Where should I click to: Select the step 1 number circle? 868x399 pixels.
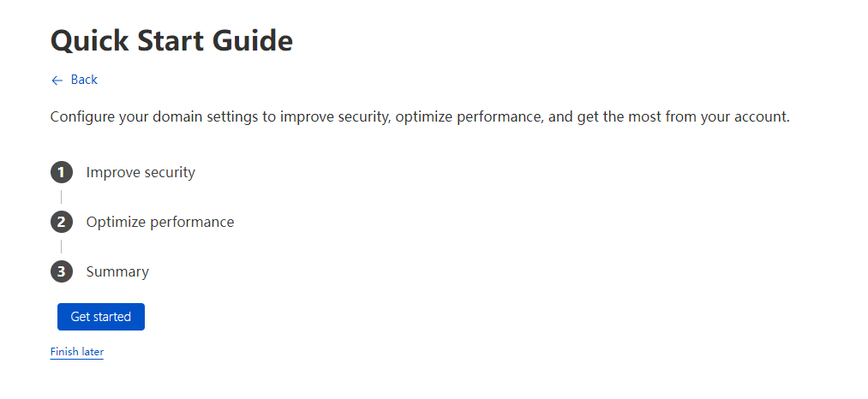pyautogui.click(x=61, y=172)
